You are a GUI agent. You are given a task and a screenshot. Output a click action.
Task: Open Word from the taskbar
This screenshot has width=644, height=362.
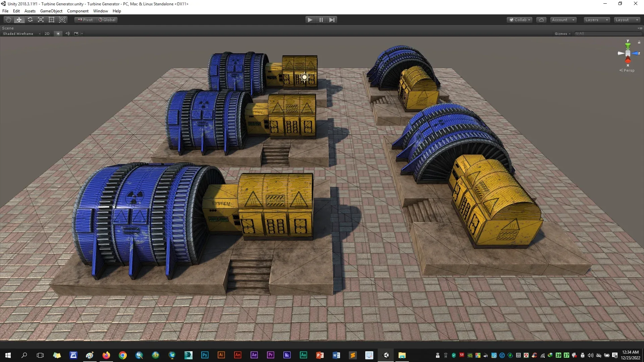[336, 355]
